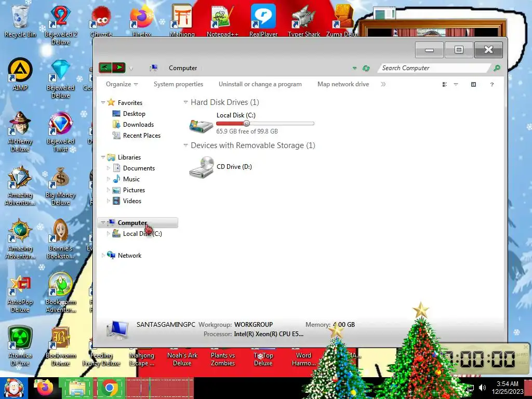Open Firefox from the taskbar
532x399 pixels.
tap(45, 388)
